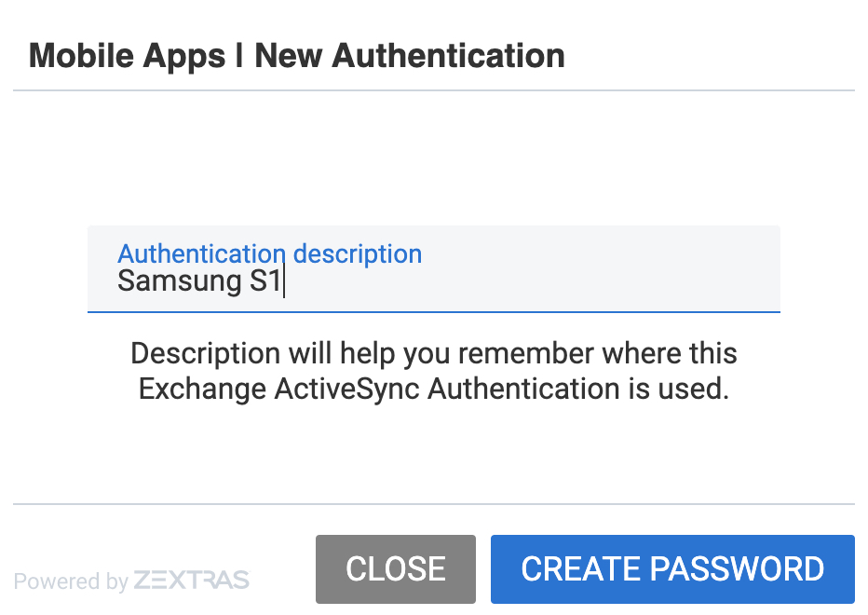Click the "Powered by" footer text
This screenshot has height=615, width=868.
click(x=71, y=581)
